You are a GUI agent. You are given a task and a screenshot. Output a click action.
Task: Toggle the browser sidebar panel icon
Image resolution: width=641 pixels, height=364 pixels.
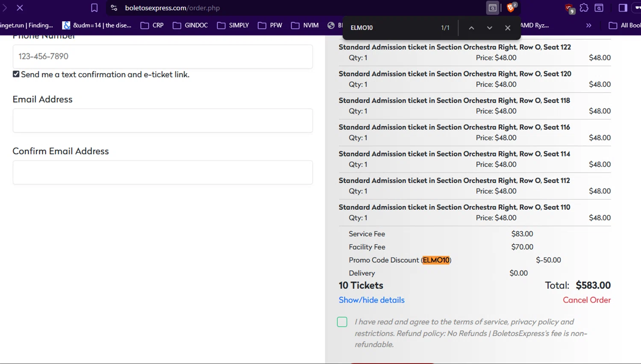point(623,8)
